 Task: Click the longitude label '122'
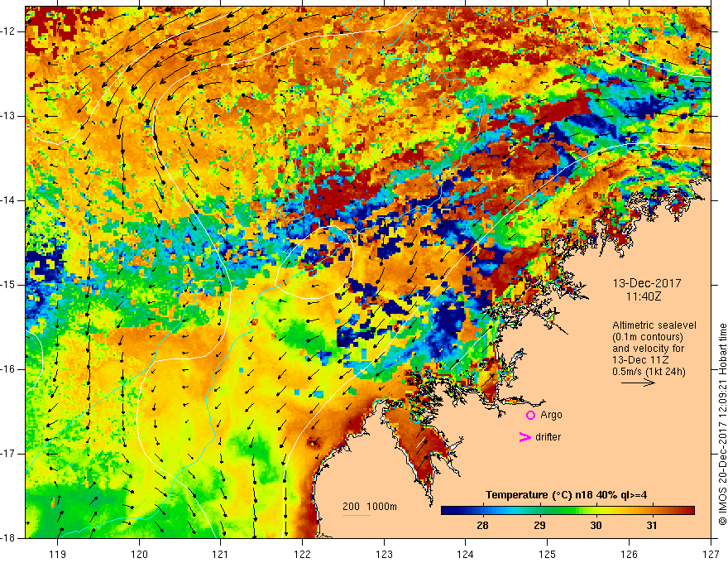coord(302,554)
